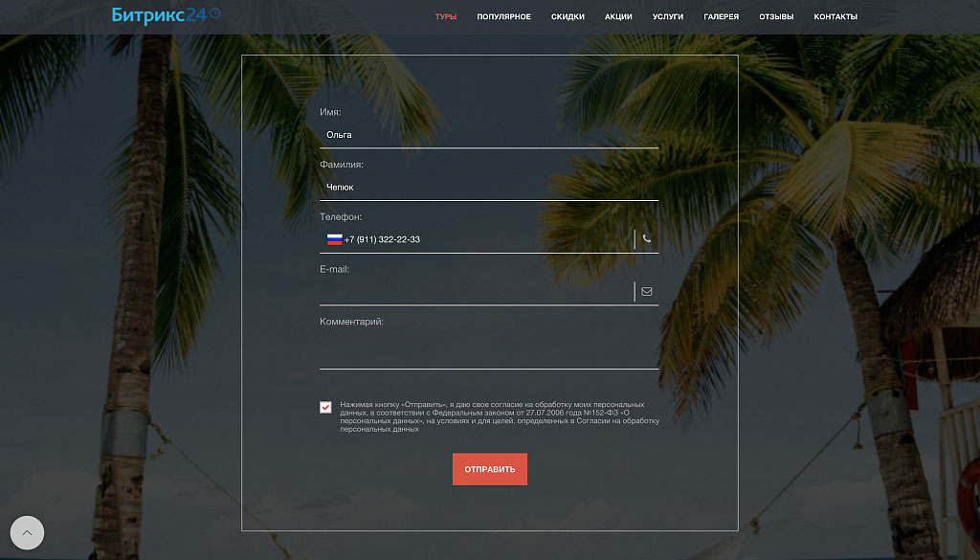The image size is (980, 560).
Task: Focus the phone number input field
Action: 479,239
